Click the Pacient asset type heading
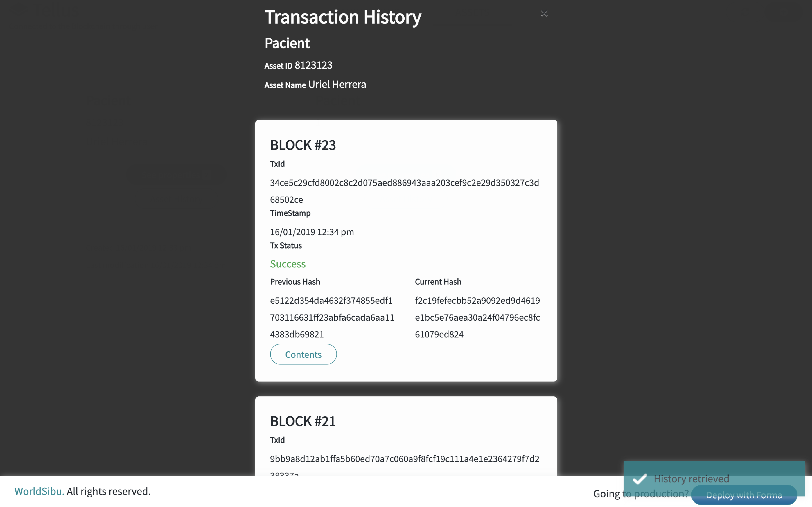Image resolution: width=812 pixels, height=507 pixels. coord(287,43)
